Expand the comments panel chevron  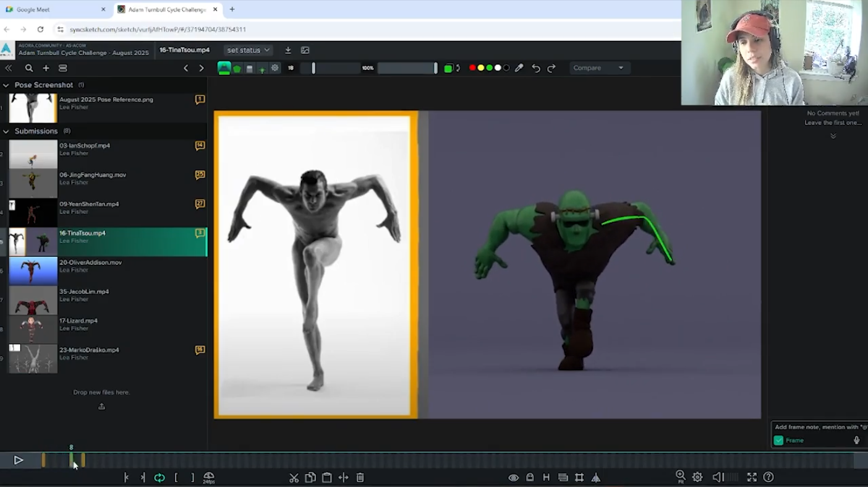(x=833, y=136)
